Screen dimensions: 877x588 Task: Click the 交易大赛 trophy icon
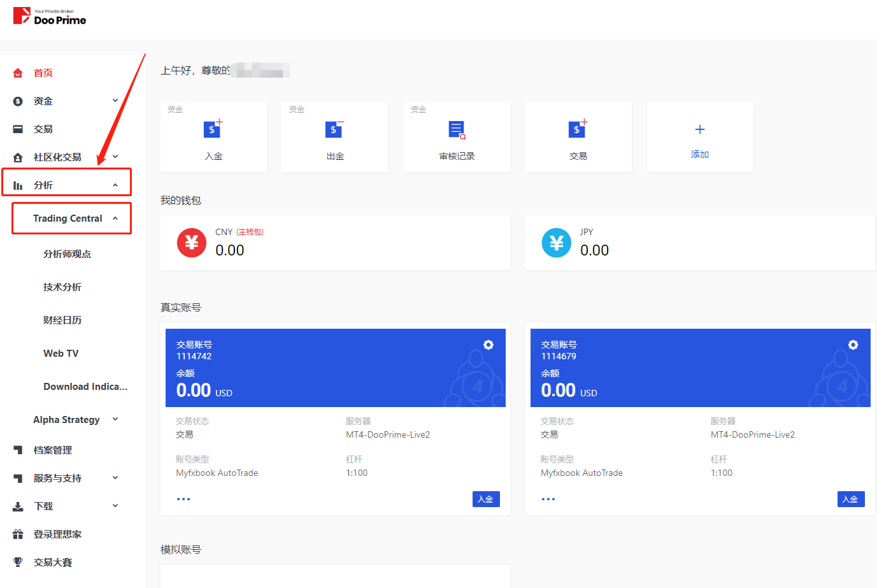point(18,562)
